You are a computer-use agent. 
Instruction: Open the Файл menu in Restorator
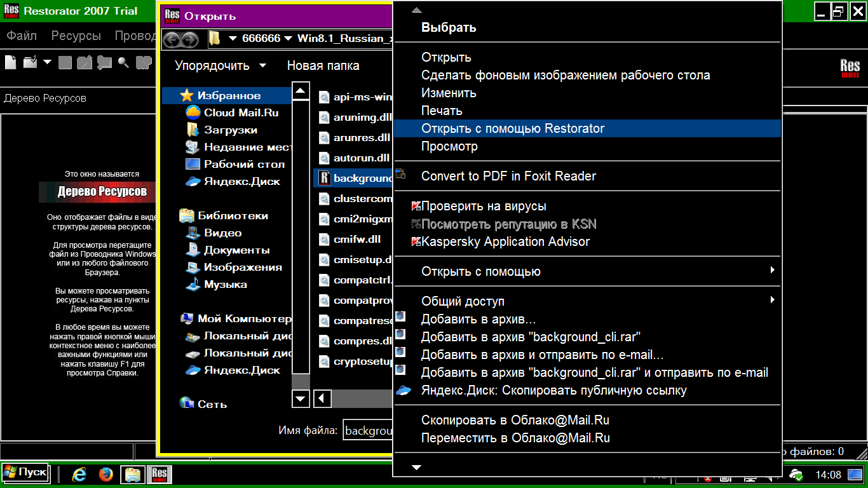tap(22, 36)
